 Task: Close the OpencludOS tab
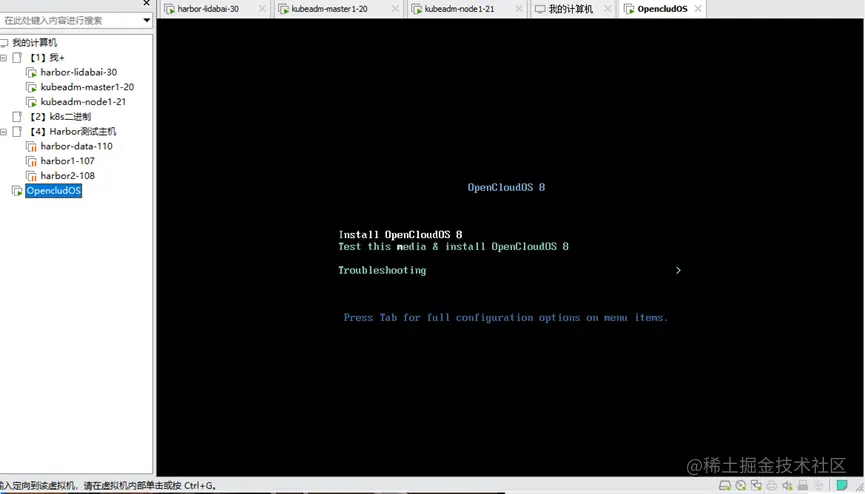coord(698,9)
